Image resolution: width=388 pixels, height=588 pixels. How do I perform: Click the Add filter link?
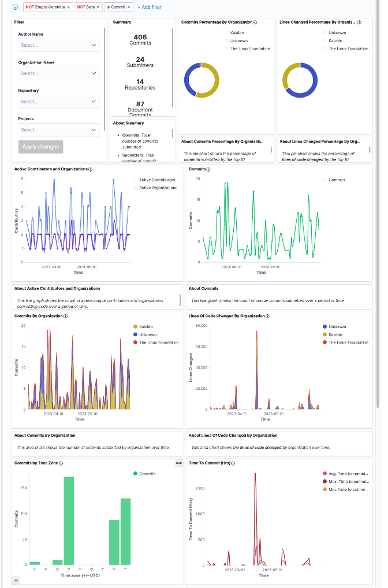coord(150,7)
